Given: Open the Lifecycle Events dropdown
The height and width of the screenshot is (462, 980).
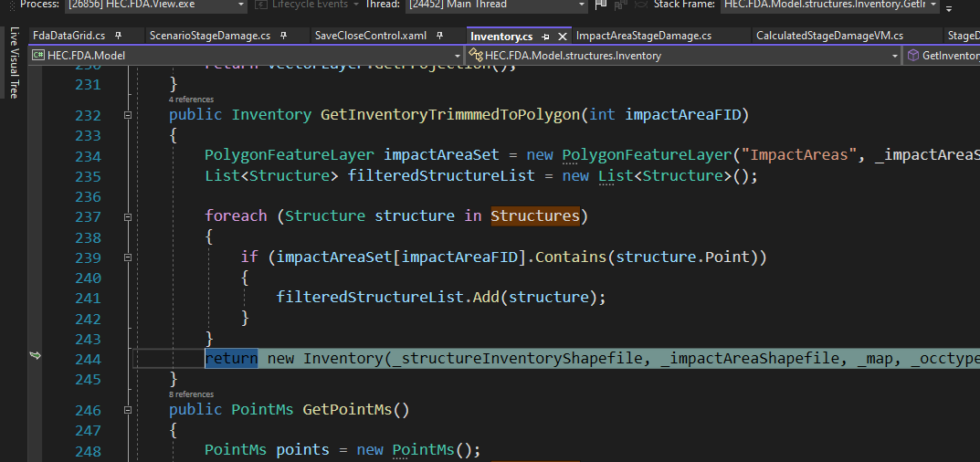Looking at the screenshot, I should pos(355,5).
